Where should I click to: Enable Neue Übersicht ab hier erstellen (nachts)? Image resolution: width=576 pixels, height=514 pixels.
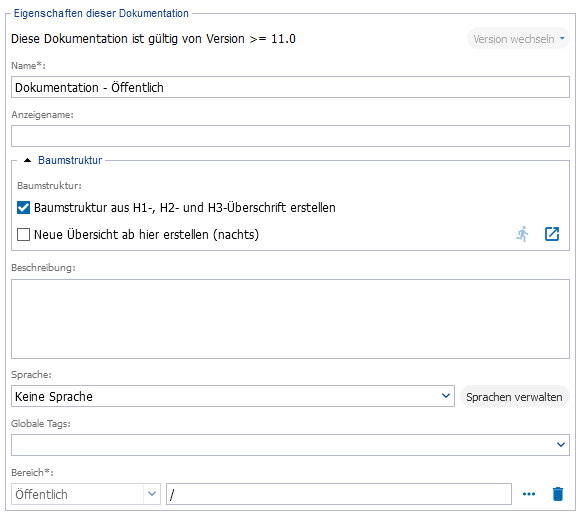pyautogui.click(x=24, y=234)
